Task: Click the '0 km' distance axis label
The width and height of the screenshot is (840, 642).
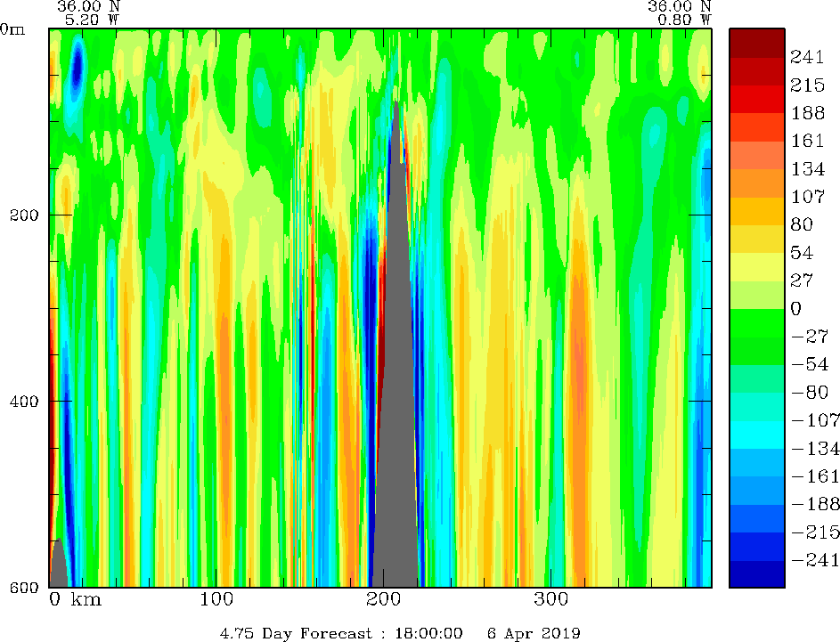Action: tap(75, 599)
